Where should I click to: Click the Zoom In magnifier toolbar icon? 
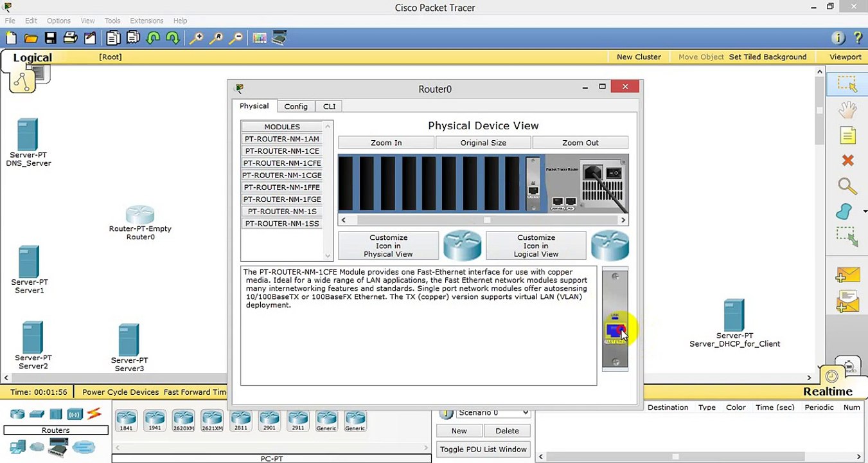[x=196, y=39]
